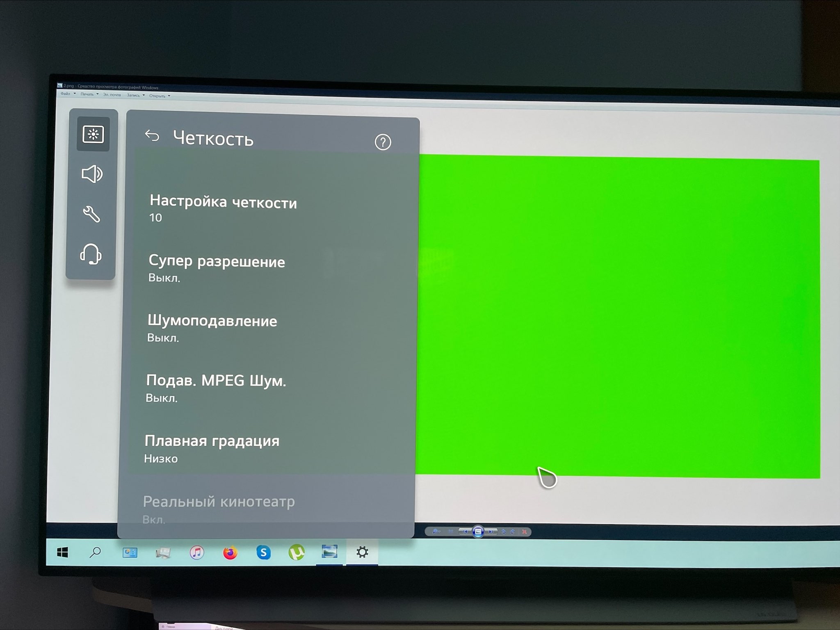Click the question mark help icon
Viewport: 840px width, 630px height.
(x=383, y=142)
